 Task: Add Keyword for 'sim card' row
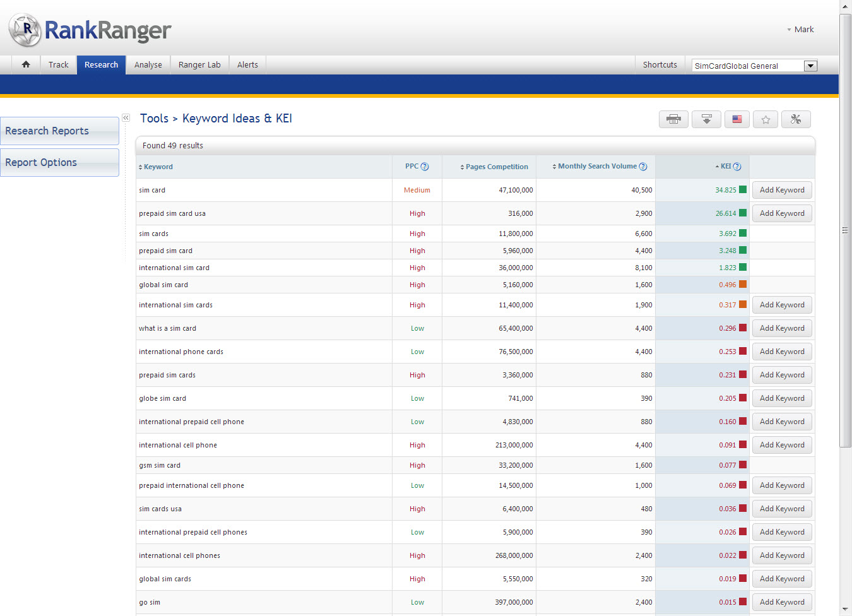coord(782,190)
